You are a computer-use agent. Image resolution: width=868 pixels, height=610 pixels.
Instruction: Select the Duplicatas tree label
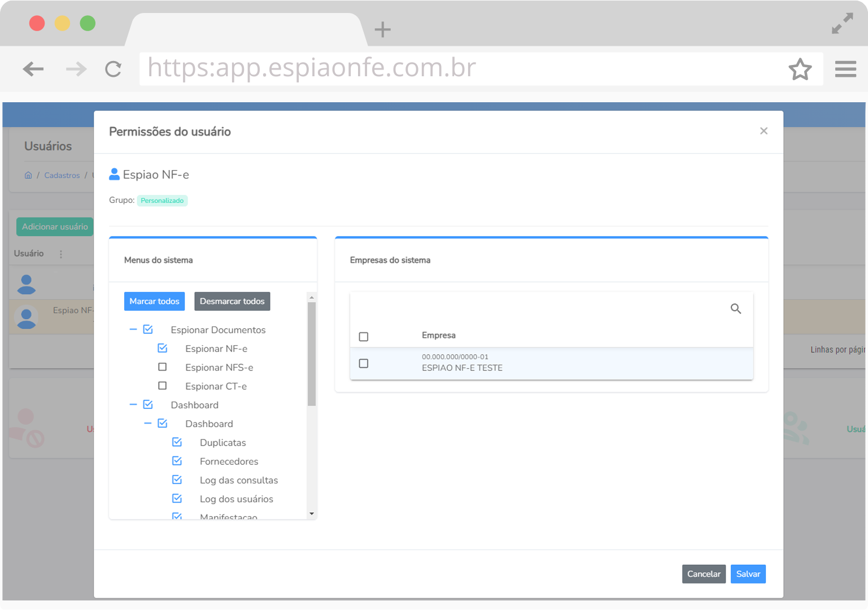pyautogui.click(x=223, y=443)
